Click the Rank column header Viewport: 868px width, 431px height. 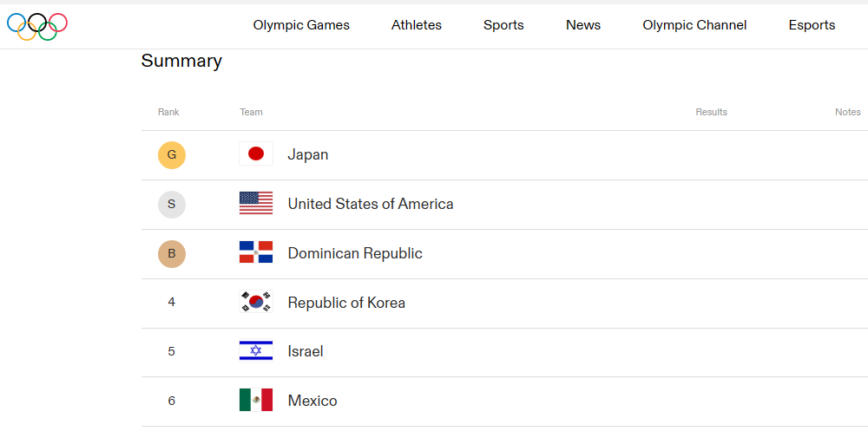coord(168,113)
